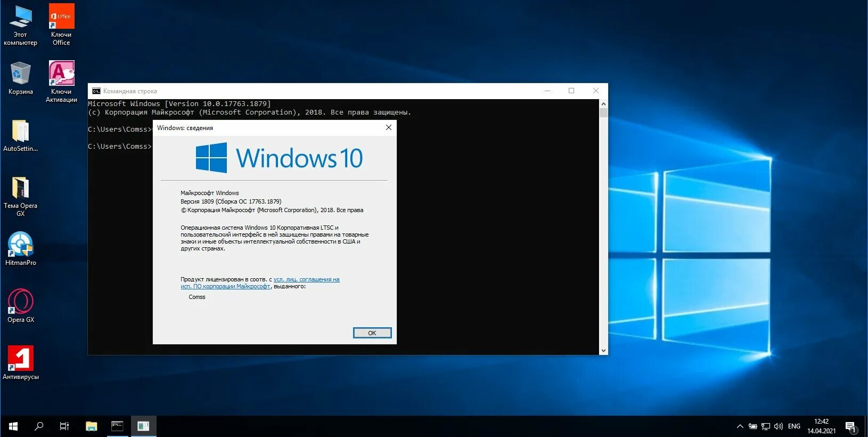Image resolution: width=868 pixels, height=437 pixels.
Task: Click the Windows 10 logo in dialog
Action: [279, 158]
